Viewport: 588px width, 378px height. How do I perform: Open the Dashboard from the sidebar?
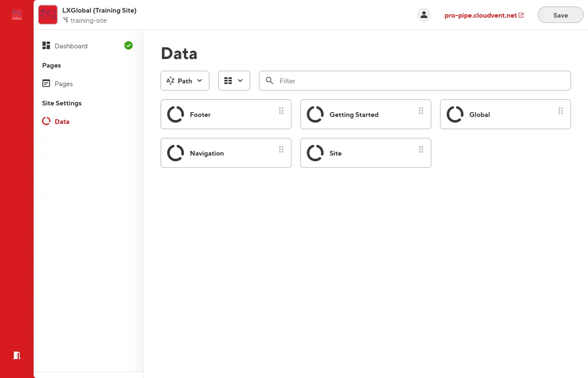[71, 46]
